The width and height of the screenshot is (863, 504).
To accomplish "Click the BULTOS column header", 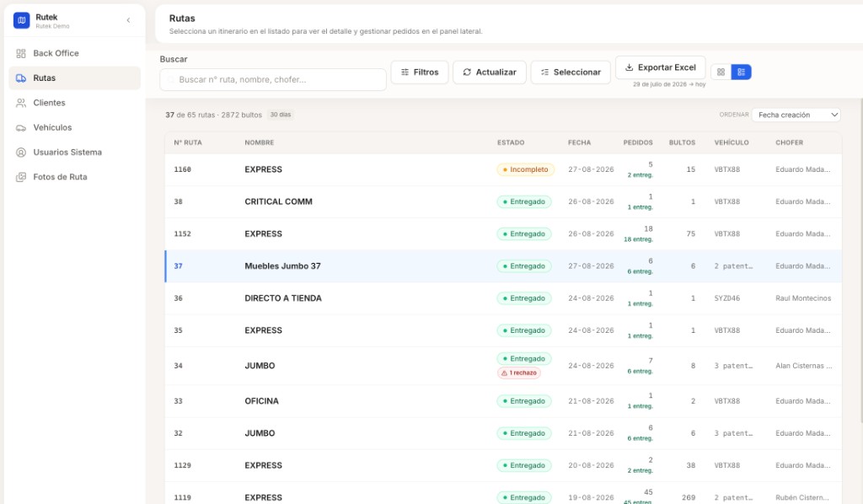I will [682, 142].
